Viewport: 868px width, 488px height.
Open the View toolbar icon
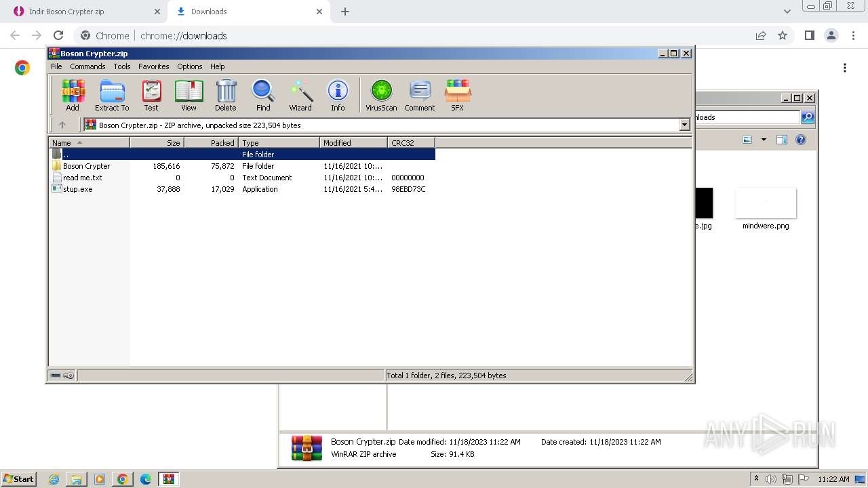click(x=189, y=95)
